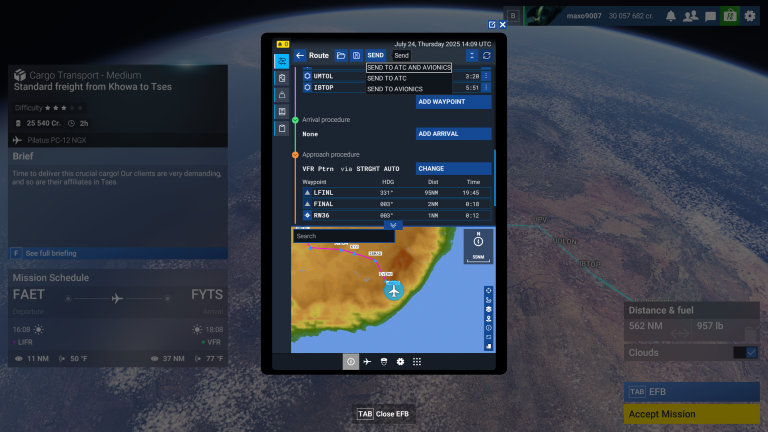Viewport: 768px width, 432px height.
Task: Click the aircraft position marker on map
Action: point(394,291)
